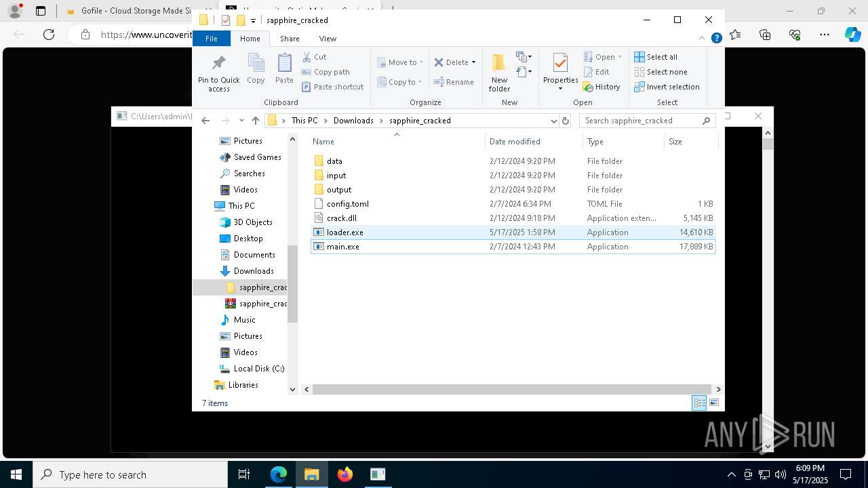Screen dimensions: 868x488
Task: Click Pin to Quick access icon
Action: point(218,73)
